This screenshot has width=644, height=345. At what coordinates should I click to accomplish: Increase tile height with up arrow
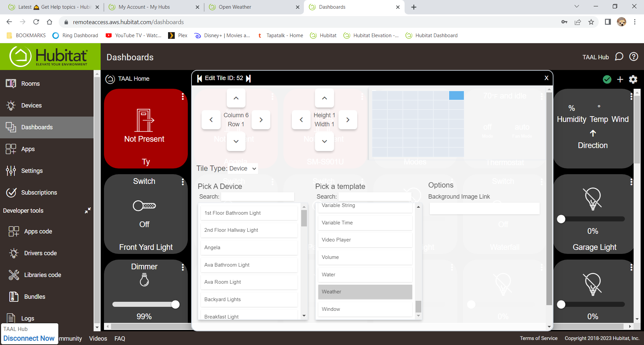pyautogui.click(x=324, y=98)
